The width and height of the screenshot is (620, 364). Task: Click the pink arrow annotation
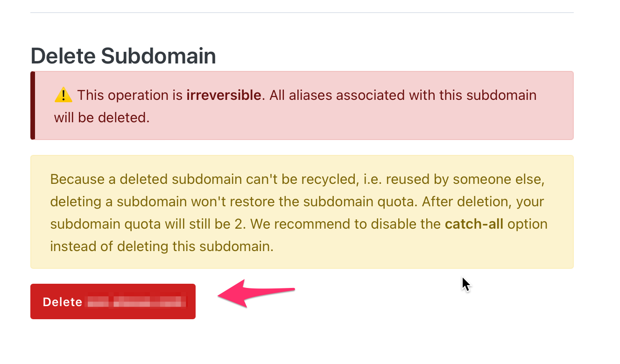(256, 294)
